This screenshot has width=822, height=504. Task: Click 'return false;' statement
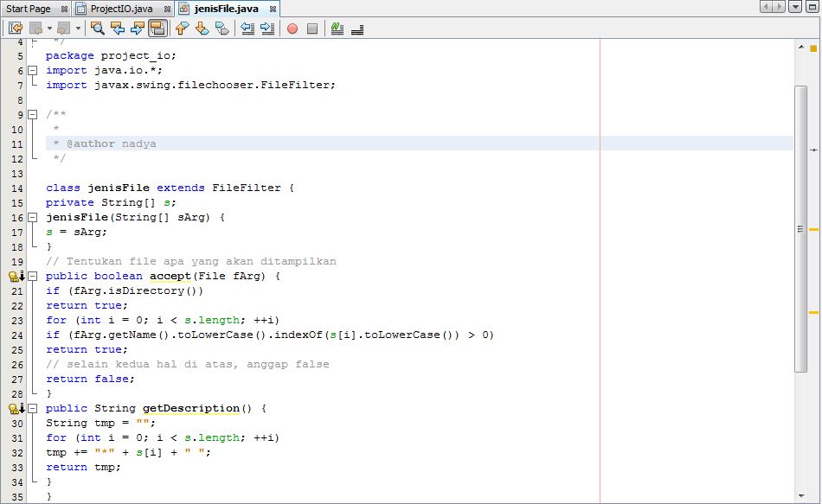click(x=90, y=379)
